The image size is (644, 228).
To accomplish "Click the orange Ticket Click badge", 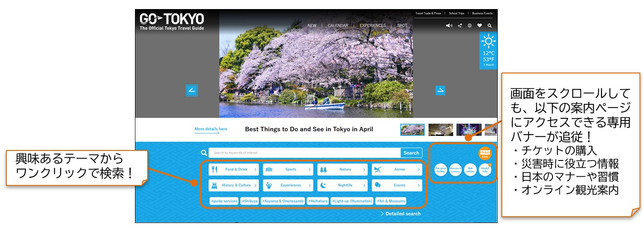I will point(485,154).
